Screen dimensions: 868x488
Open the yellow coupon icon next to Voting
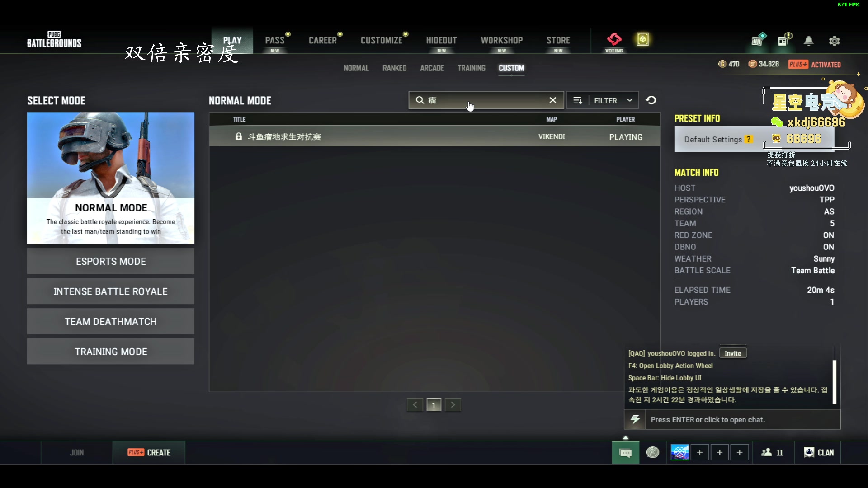tap(642, 39)
